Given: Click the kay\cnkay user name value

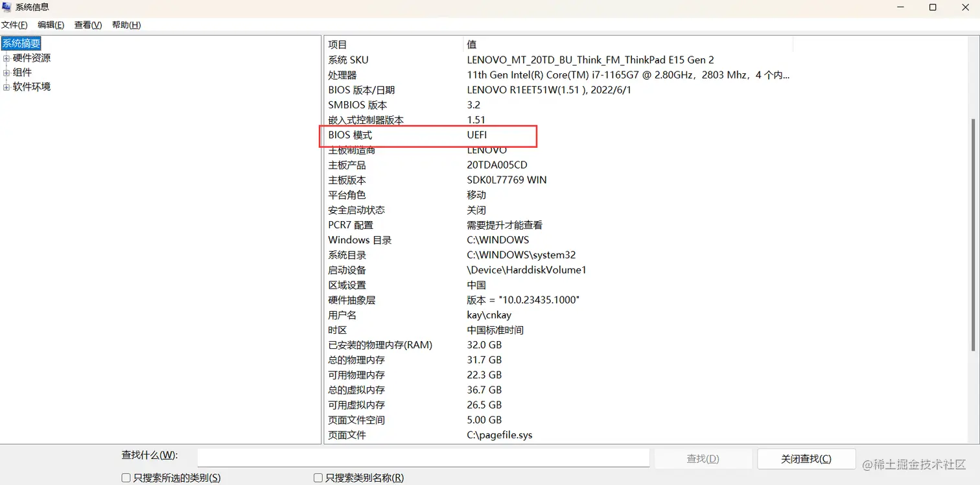Looking at the screenshot, I should click(489, 315).
